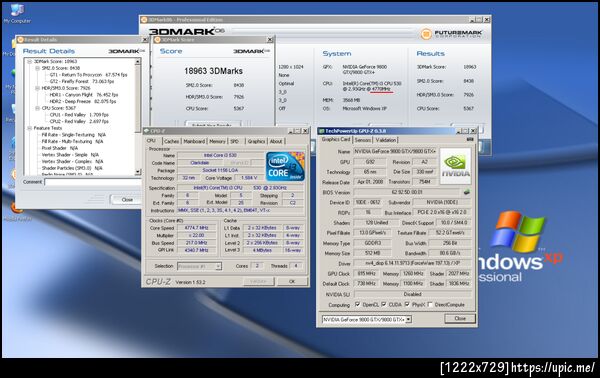Screen dimensions: 600x378
Task: Select the Fill Rate - Single-Texturing row
Action: 73,135
